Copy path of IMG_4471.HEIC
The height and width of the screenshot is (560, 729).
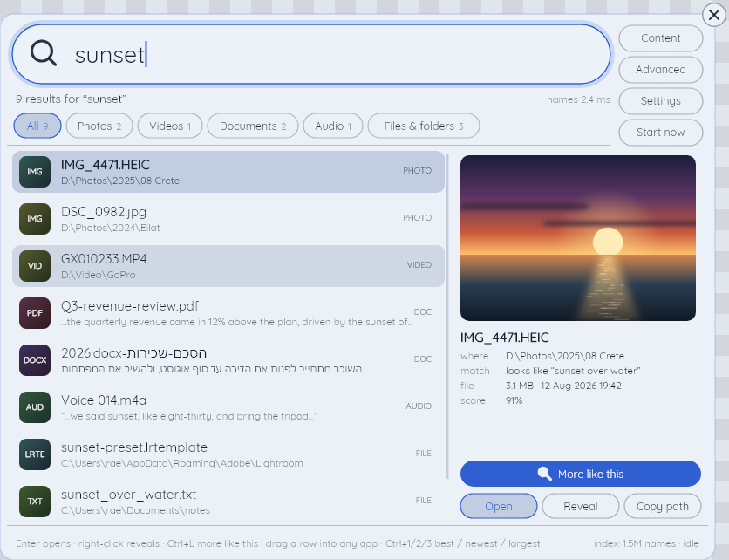pyautogui.click(x=663, y=506)
